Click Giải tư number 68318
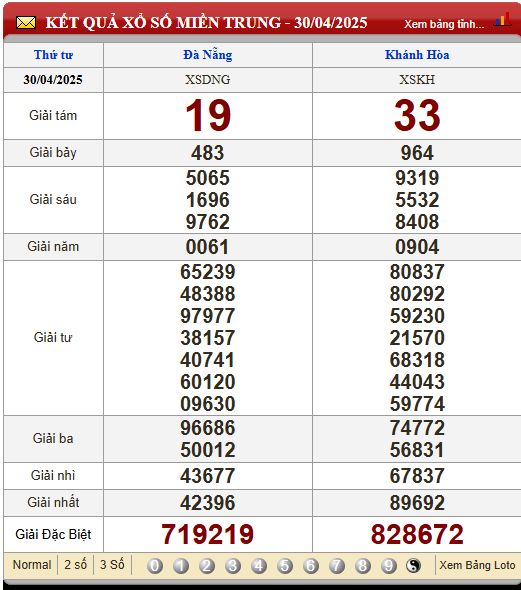The image size is (521, 590). [417, 360]
